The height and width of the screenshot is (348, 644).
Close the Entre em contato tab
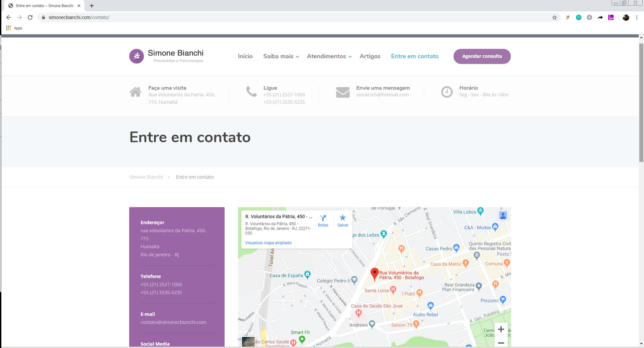coord(79,6)
